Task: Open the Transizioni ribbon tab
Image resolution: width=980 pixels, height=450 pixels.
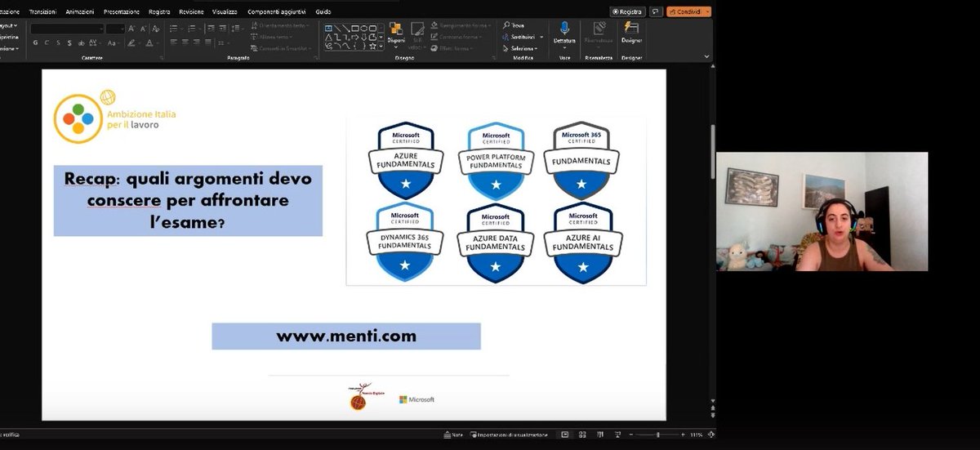Action: 42,12
